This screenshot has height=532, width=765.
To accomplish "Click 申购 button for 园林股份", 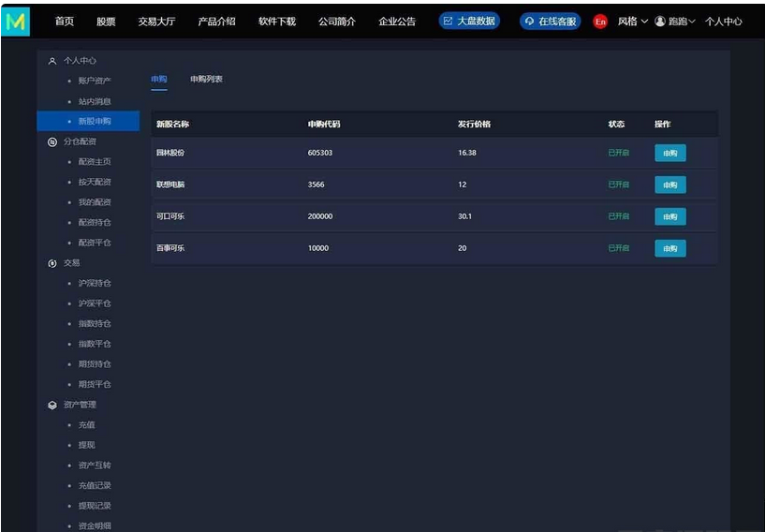I will click(670, 153).
